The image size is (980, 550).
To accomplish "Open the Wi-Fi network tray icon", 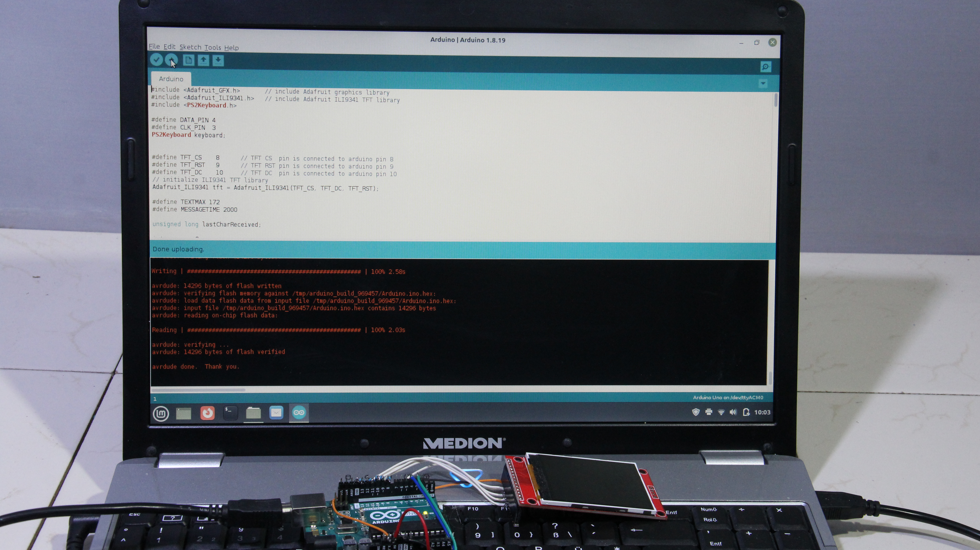I will (721, 412).
